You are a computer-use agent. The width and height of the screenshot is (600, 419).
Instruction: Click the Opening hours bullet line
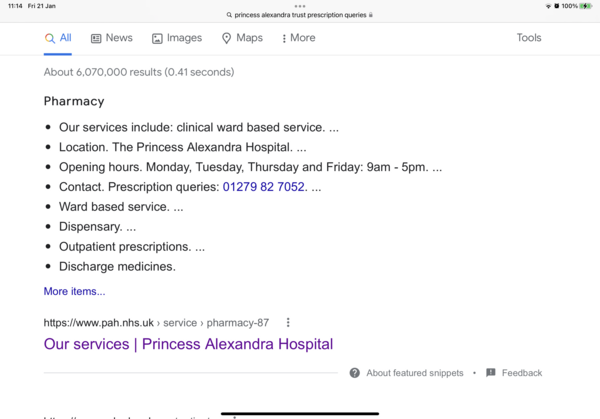coord(250,167)
